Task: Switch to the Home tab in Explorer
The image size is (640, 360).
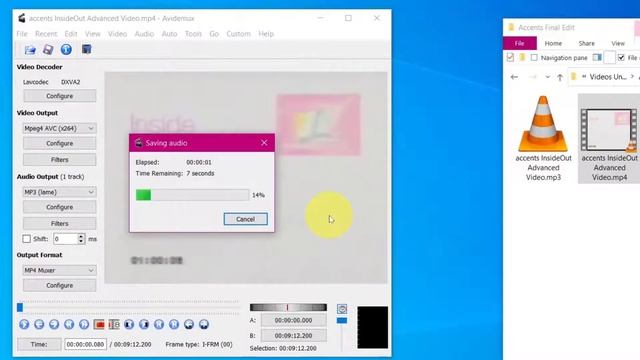Action: point(553,43)
